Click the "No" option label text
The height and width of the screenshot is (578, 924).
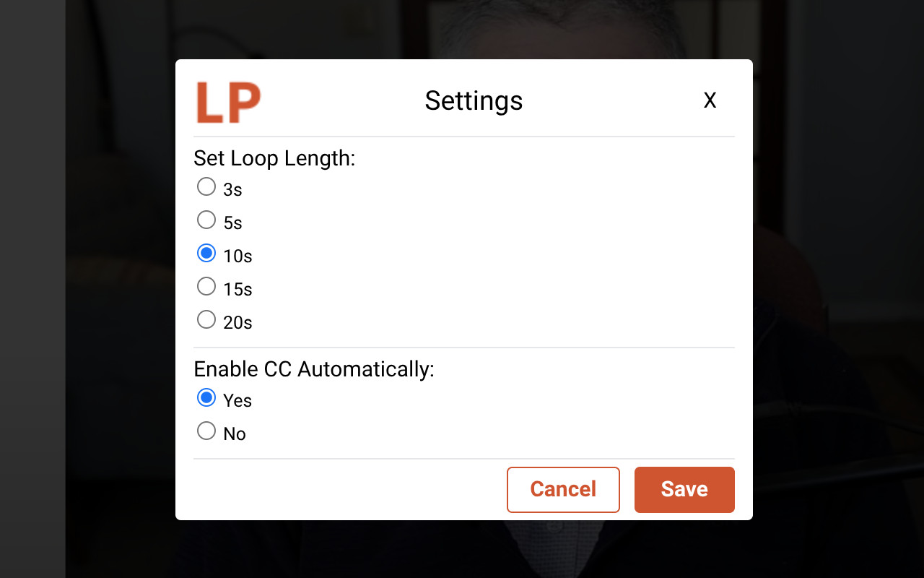235,434
